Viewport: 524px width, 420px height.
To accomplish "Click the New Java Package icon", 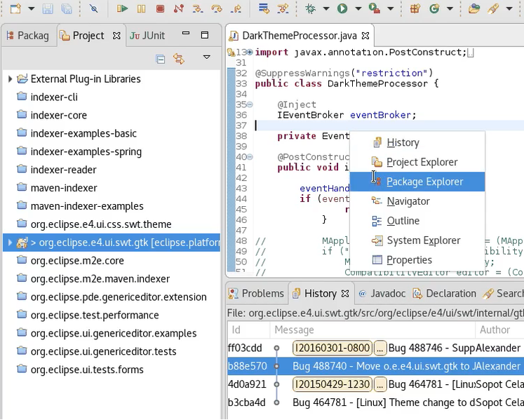I will pyautogui.click(x=415, y=8).
